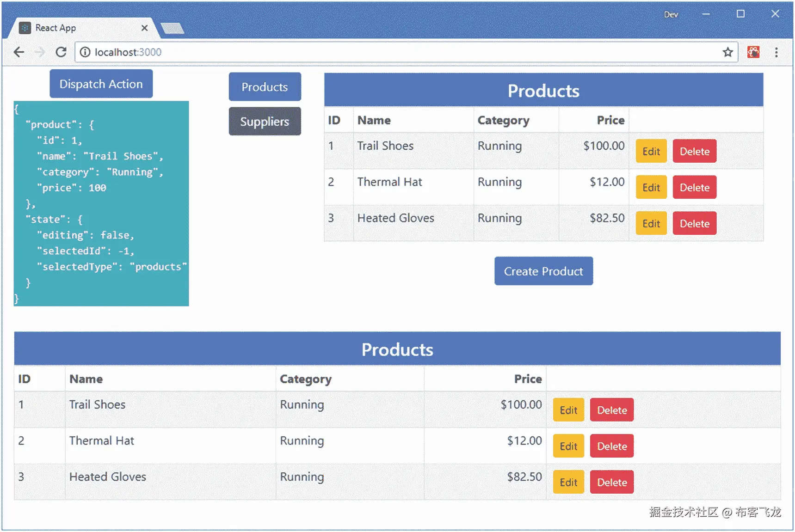The height and width of the screenshot is (532, 795).
Task: Delete Heated Gloves in the lower table
Action: pos(612,482)
